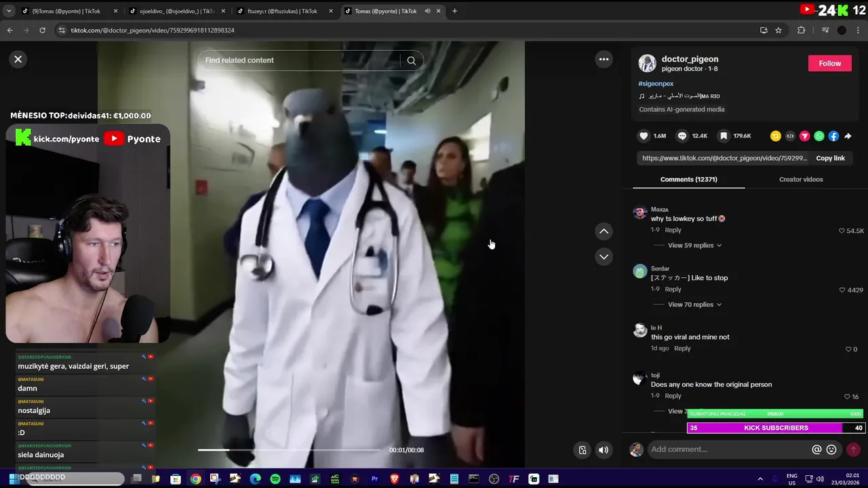Click the #sigeonpex hashtag
The image size is (868, 488).
coord(656,83)
